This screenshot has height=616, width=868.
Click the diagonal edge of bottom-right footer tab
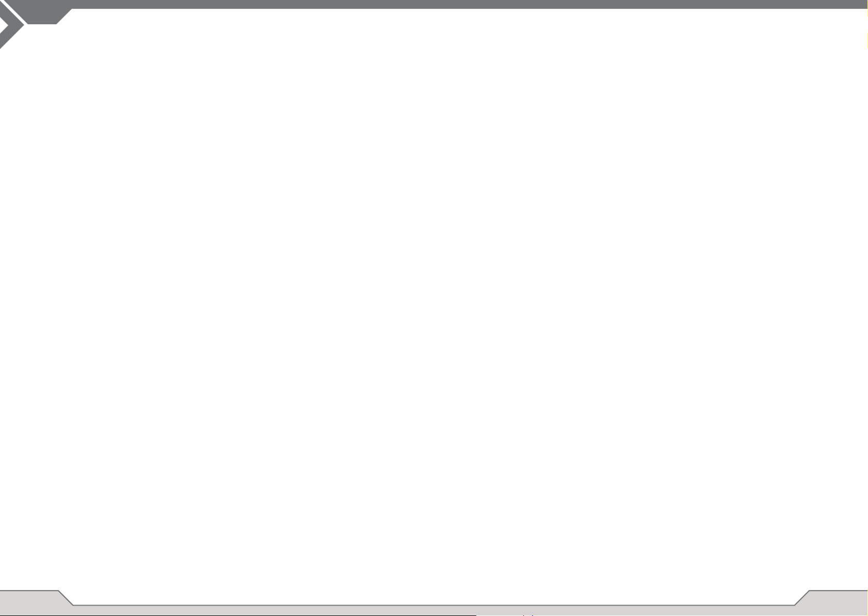tap(802, 597)
